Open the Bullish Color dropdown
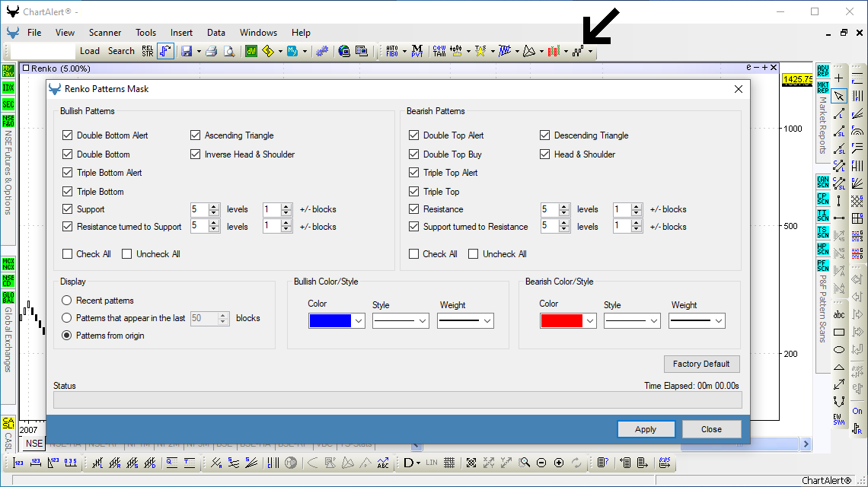 [359, 321]
